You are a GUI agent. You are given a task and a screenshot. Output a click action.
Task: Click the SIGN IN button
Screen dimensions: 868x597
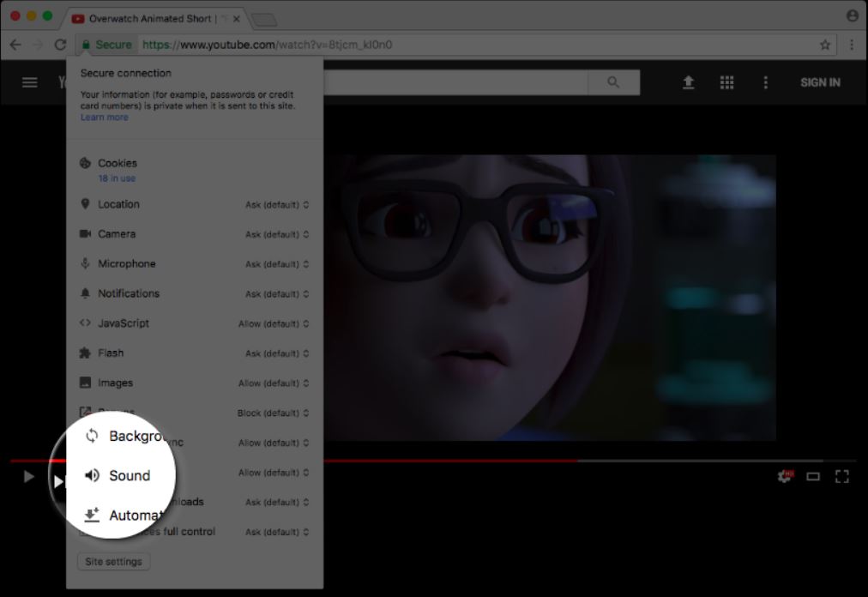(820, 82)
